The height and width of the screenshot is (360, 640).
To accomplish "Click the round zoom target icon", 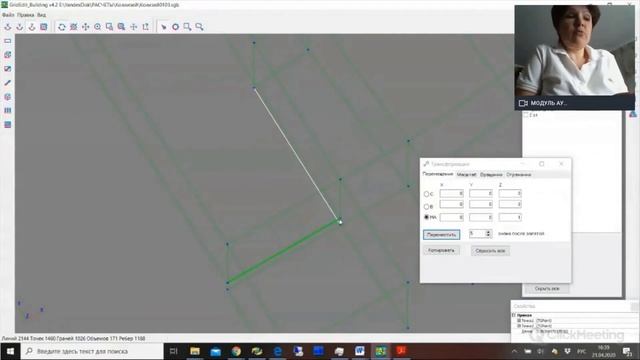I will (x=98, y=27).
